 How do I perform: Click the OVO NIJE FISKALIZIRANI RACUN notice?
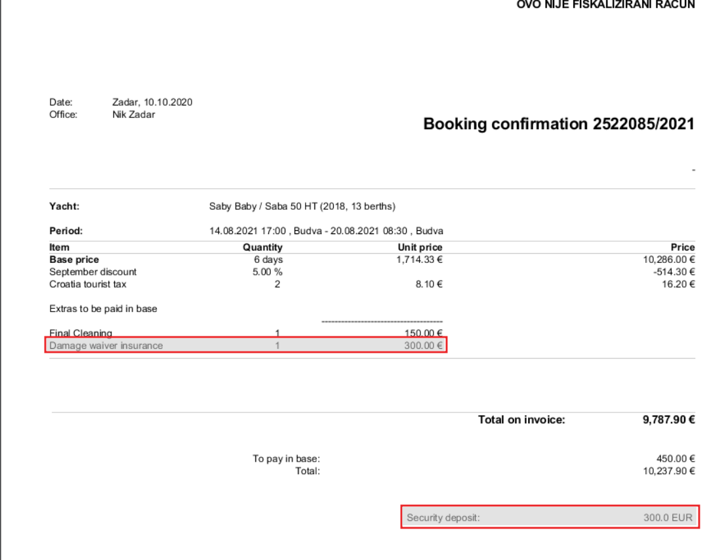pyautogui.click(x=606, y=5)
